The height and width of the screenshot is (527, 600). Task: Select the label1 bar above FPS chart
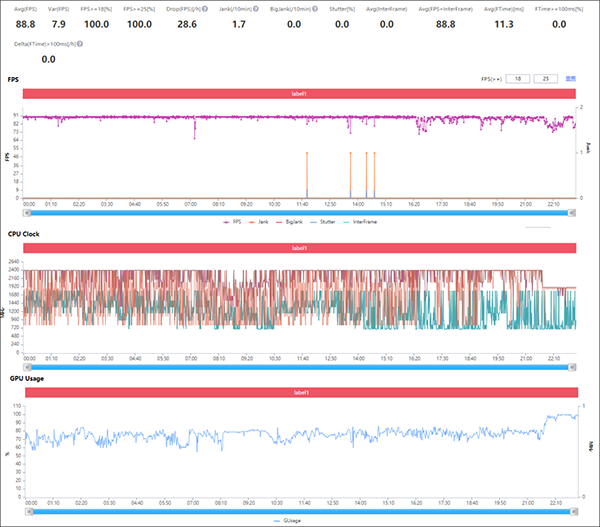298,93
